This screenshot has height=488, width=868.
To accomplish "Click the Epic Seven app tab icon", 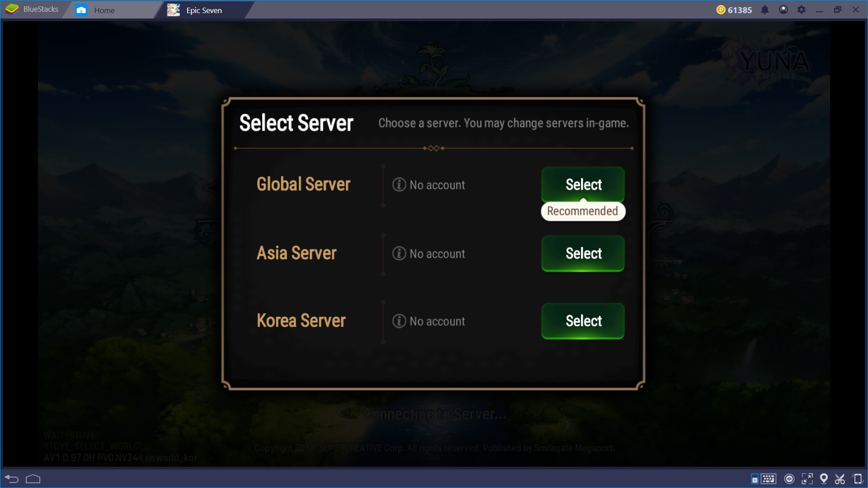I will [174, 9].
